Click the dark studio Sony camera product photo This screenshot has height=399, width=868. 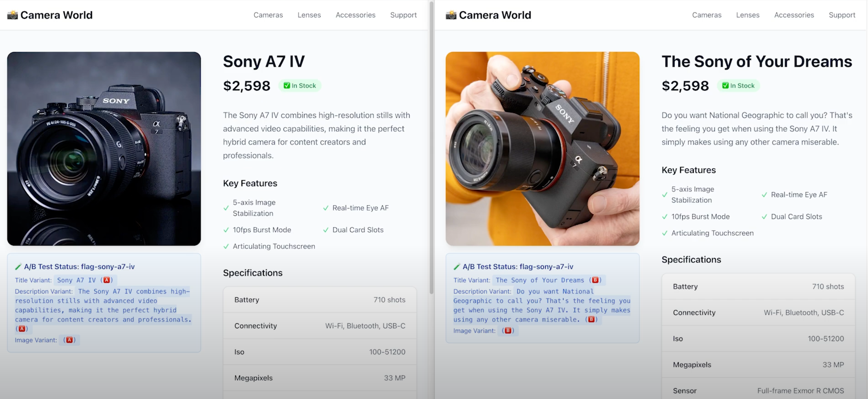(x=104, y=149)
